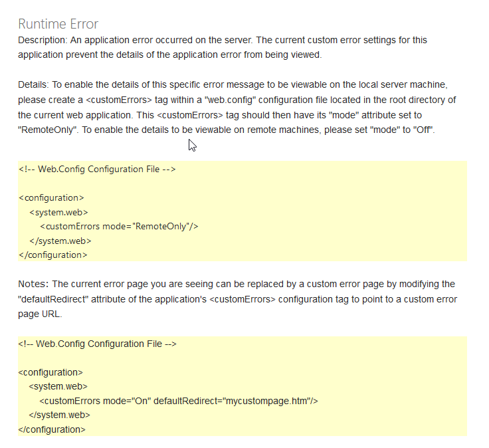Click the first closing </configuration> tag
The height and width of the screenshot is (448, 489).
(52, 255)
